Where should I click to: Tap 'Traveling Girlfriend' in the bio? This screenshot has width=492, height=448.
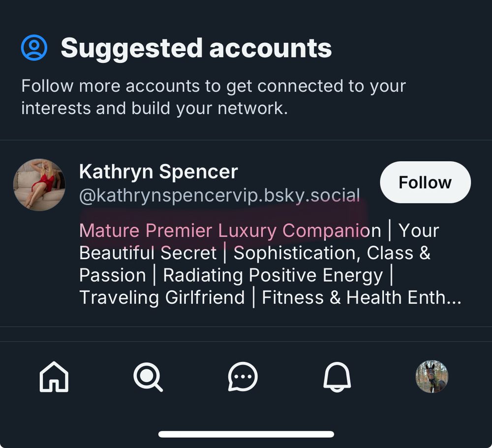(x=162, y=298)
